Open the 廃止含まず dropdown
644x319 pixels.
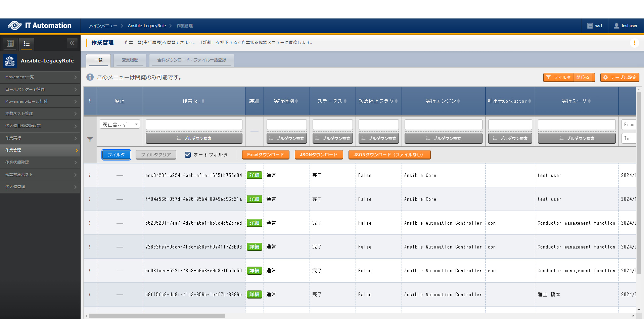tap(120, 124)
